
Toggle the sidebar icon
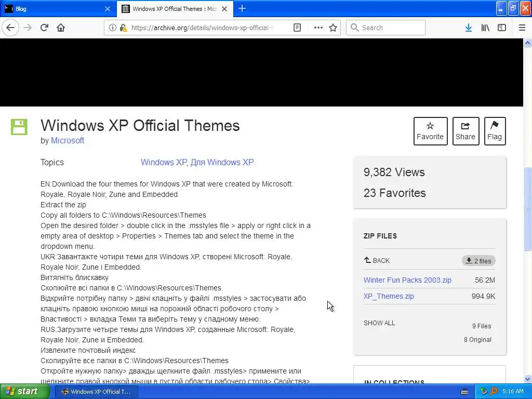point(502,28)
